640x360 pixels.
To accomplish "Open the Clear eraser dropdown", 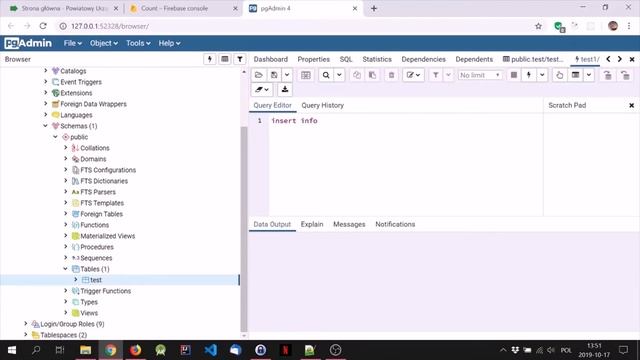I will (262, 89).
